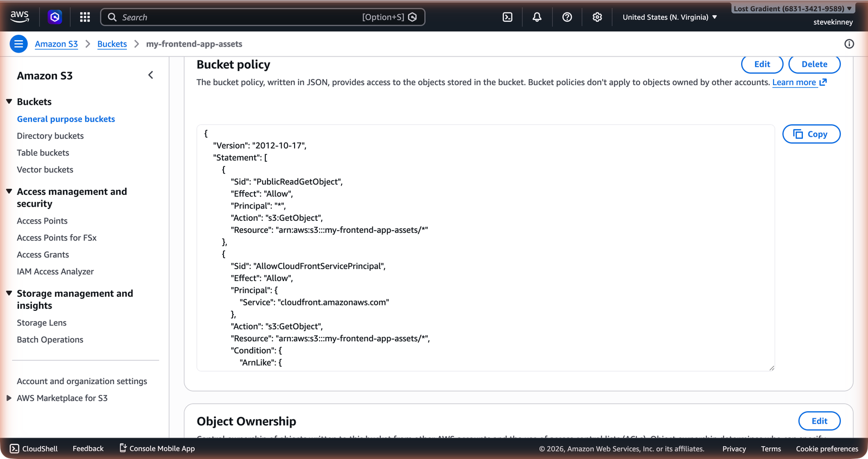Select Directory buckets
The height and width of the screenshot is (459, 868).
point(50,136)
